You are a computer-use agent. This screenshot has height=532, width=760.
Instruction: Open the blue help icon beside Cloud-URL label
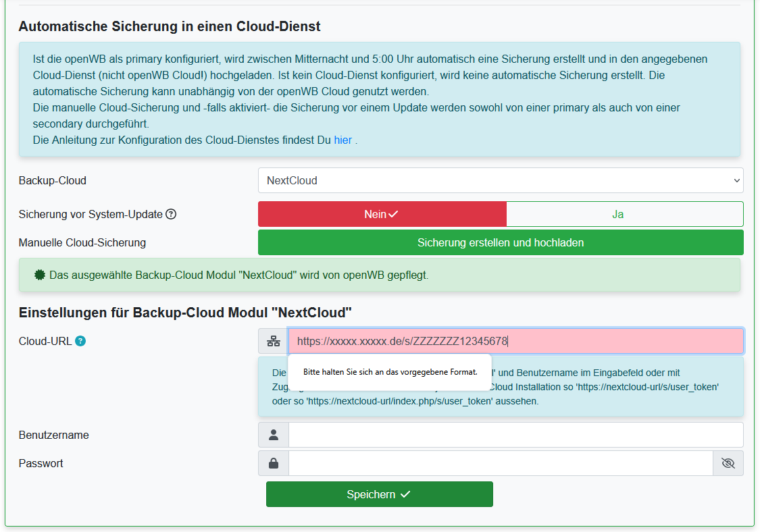80,341
